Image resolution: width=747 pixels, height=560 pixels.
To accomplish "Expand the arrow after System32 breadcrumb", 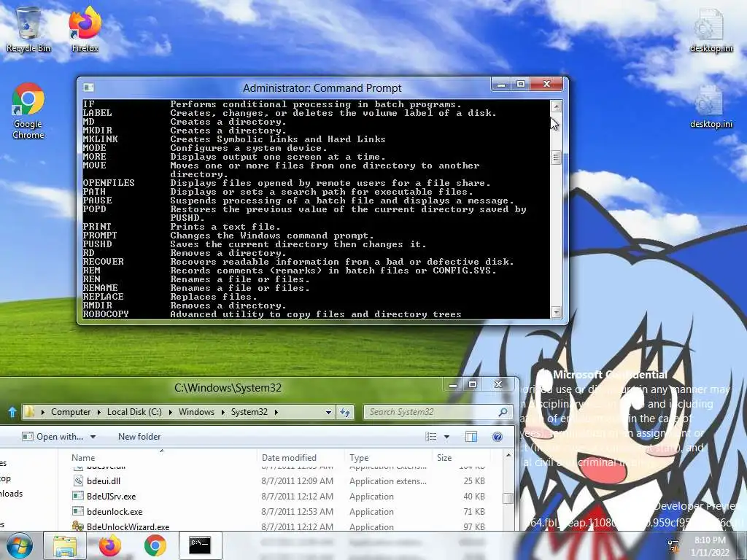I will point(276,412).
